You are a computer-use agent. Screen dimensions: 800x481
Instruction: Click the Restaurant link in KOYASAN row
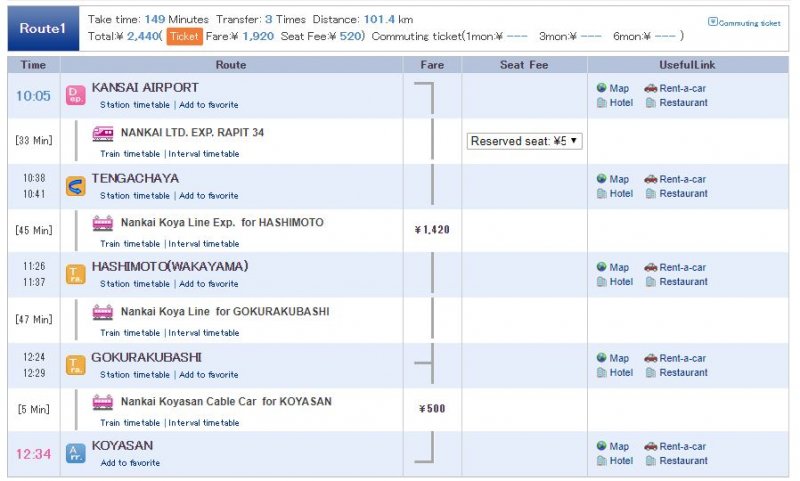point(683,461)
